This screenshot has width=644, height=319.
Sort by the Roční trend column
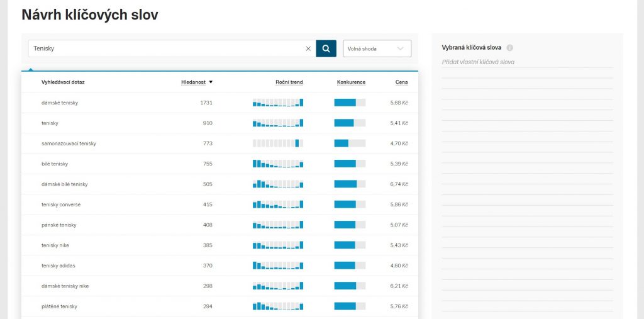coord(289,82)
